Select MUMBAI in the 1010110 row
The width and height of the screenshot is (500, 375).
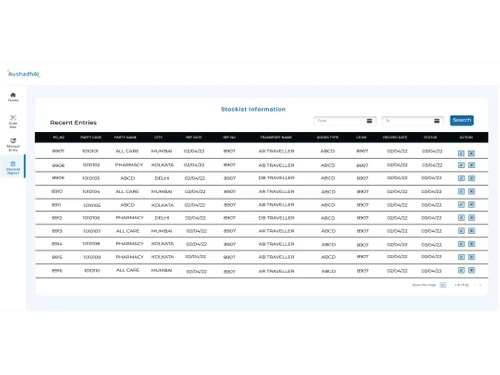(x=161, y=270)
